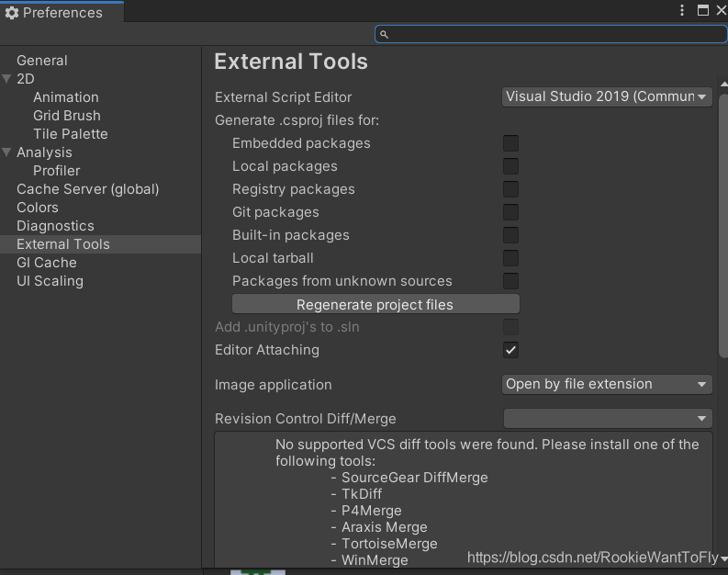Open Grid Brush preferences

coord(67,116)
